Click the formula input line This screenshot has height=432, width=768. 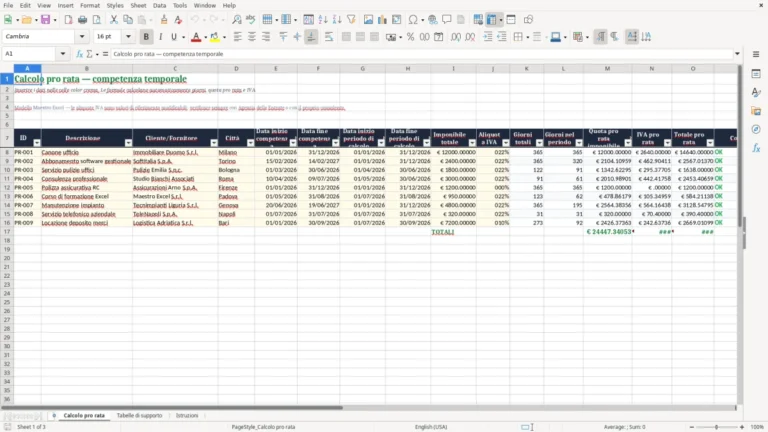tap(421, 54)
